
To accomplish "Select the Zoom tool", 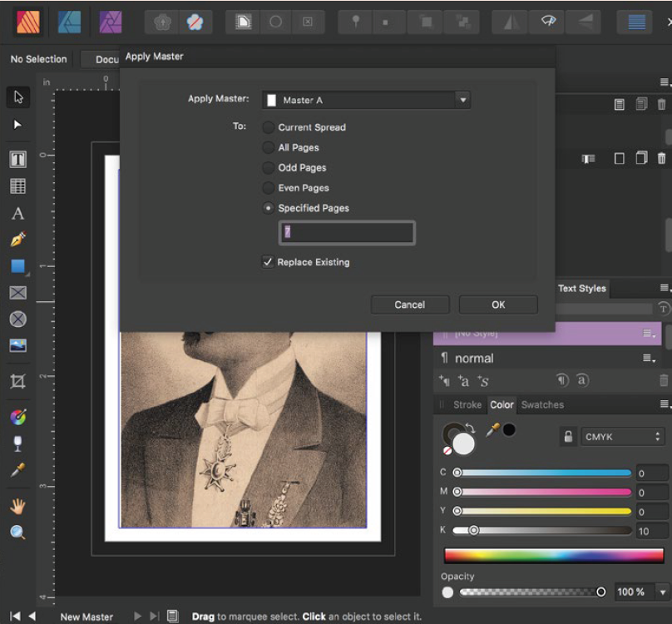I will [17, 532].
